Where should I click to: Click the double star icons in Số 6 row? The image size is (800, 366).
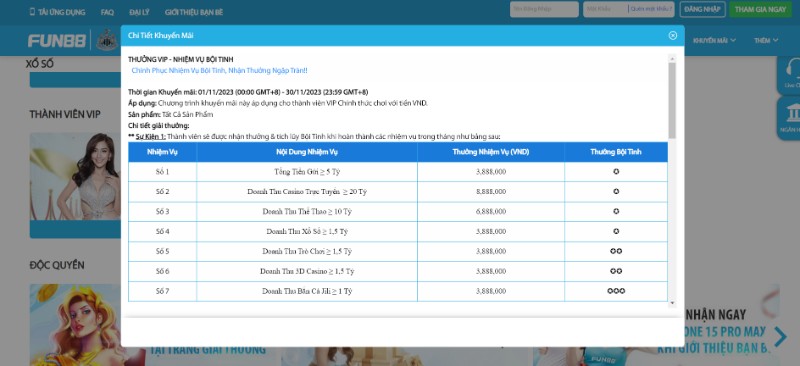point(616,272)
